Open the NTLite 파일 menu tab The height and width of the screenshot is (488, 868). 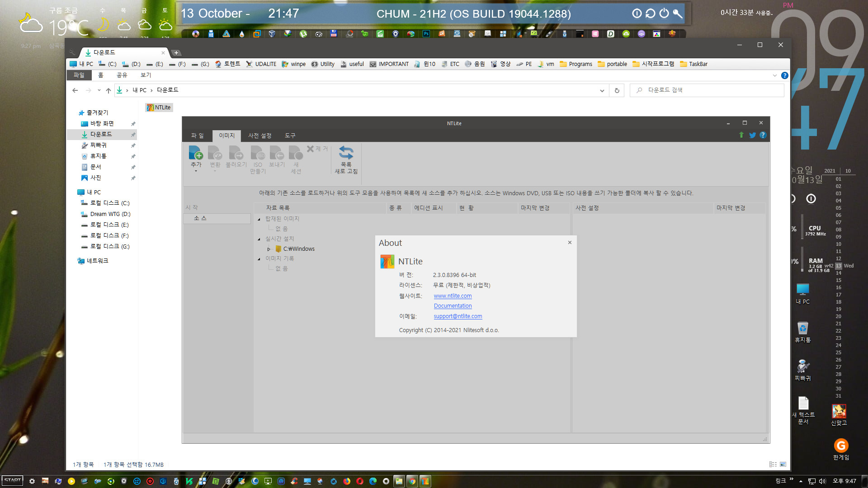point(197,136)
